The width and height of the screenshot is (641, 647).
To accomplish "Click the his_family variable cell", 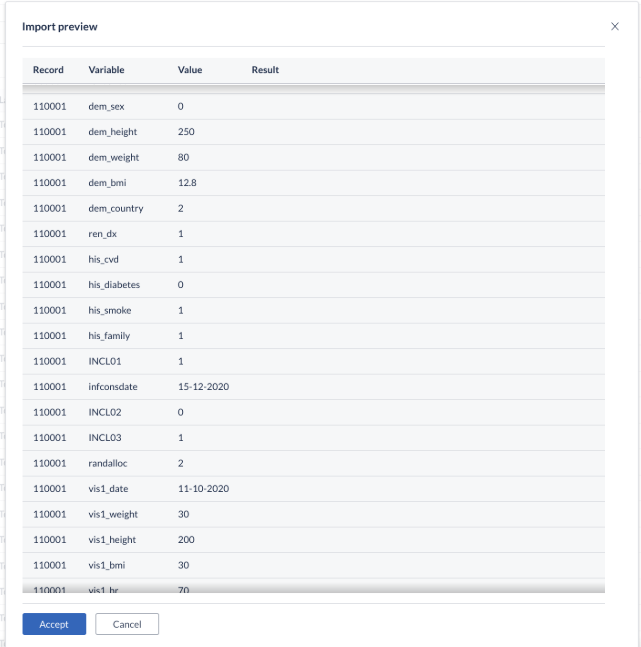I will (109, 336).
